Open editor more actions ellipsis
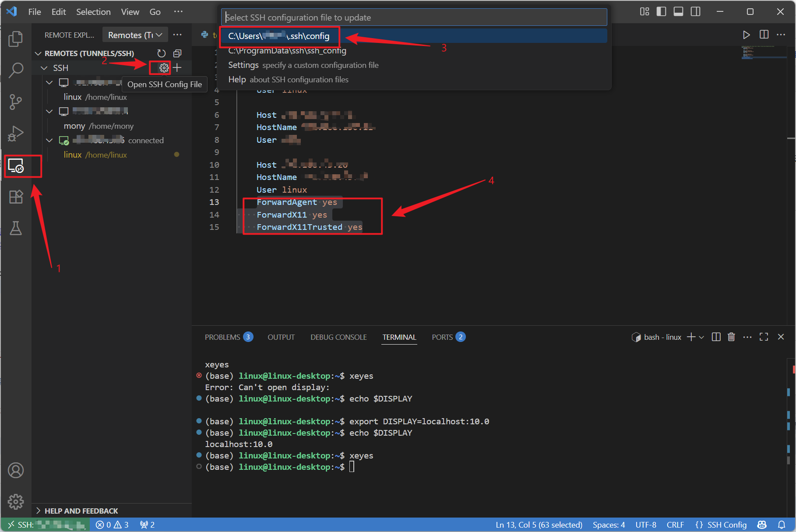Viewport: 796px width, 532px height. coord(781,35)
